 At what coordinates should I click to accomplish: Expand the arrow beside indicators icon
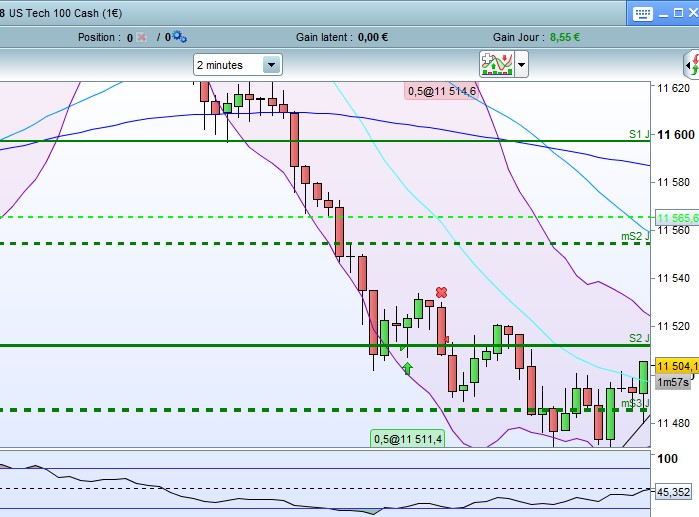pos(521,65)
